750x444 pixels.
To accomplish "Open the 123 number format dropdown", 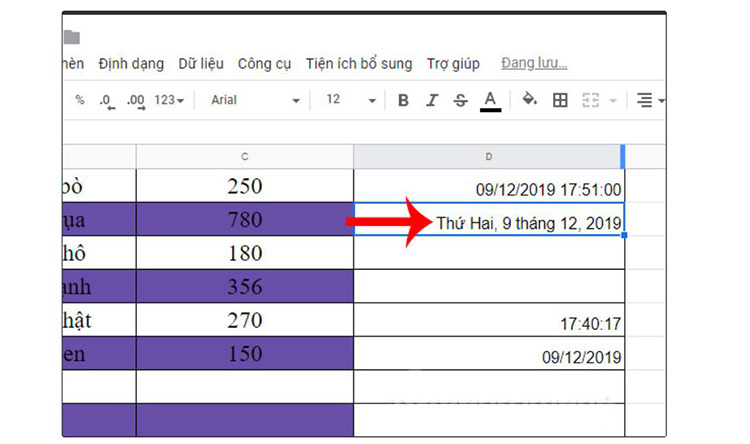I will click(x=169, y=100).
